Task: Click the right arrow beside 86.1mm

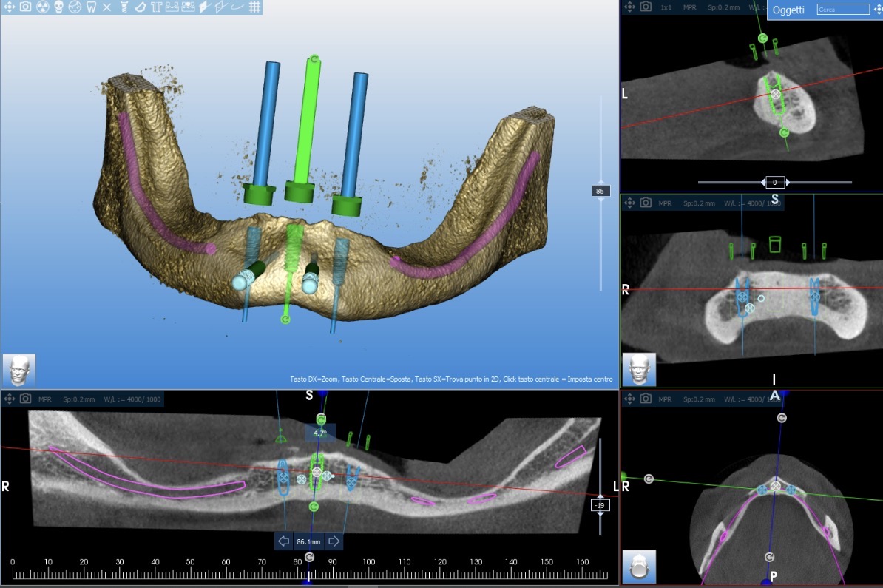Action: pos(334,541)
